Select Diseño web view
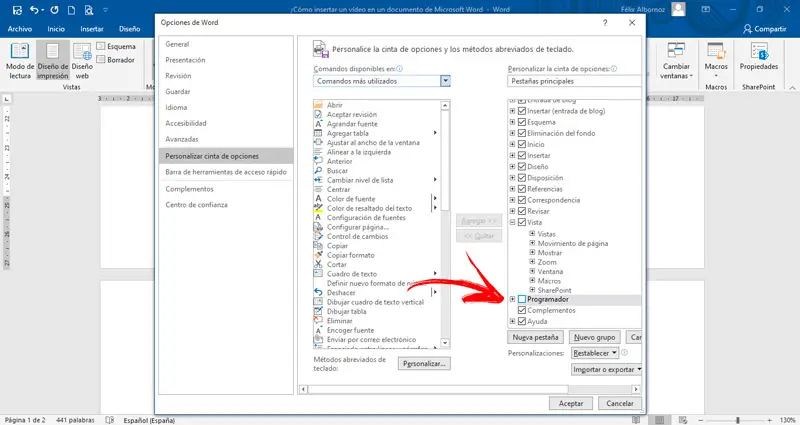800x425 pixels. pos(82,61)
